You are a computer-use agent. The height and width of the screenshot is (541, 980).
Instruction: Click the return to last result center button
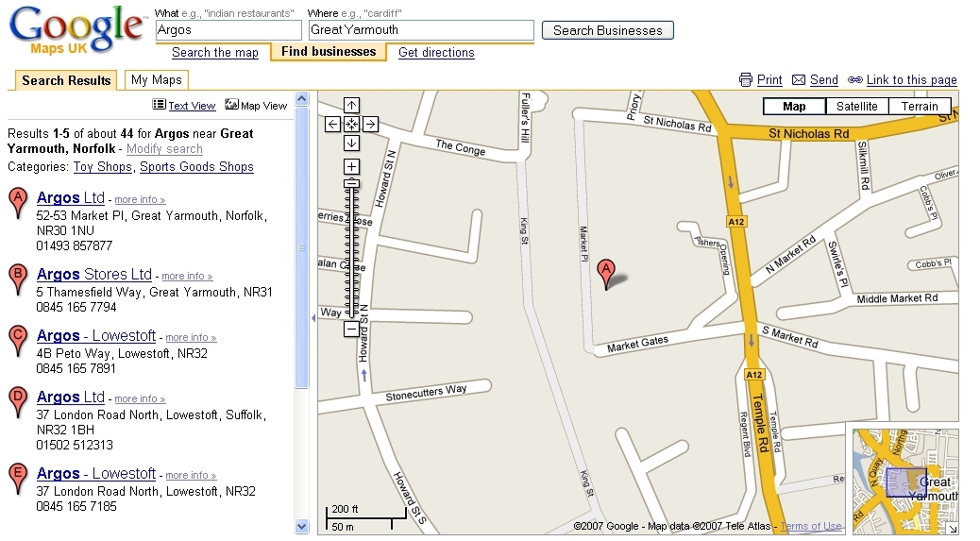(x=351, y=124)
